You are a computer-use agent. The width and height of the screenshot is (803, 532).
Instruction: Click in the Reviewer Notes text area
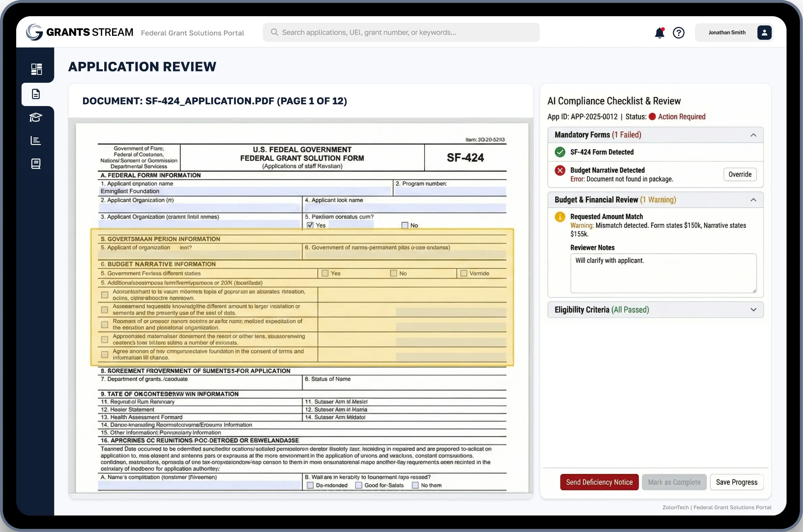coord(663,274)
